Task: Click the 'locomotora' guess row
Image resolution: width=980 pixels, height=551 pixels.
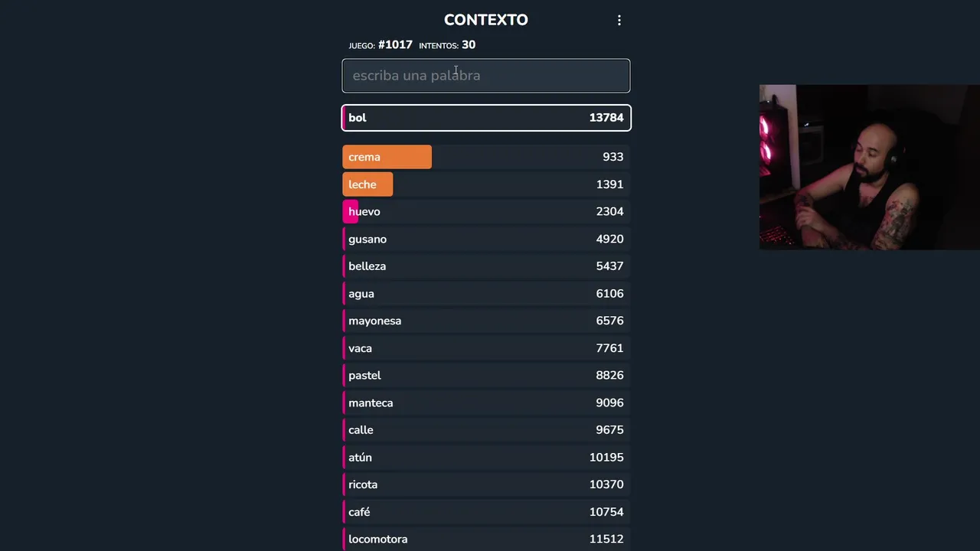Action: pos(486,539)
